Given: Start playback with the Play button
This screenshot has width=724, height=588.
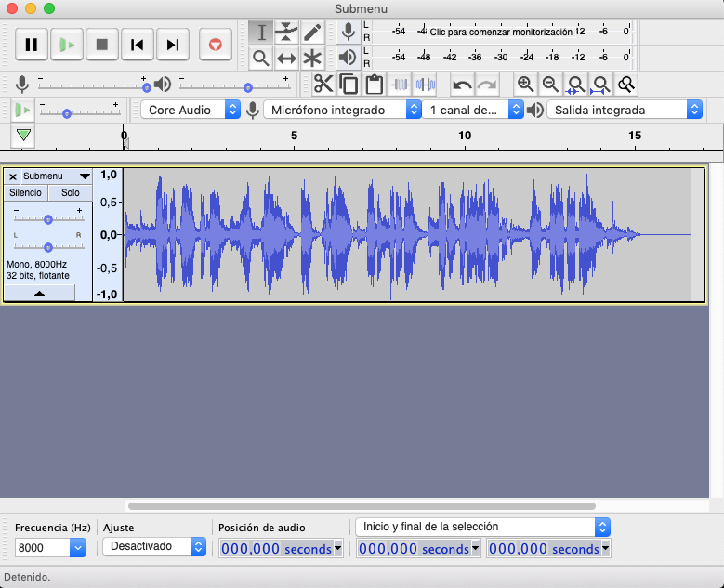Looking at the screenshot, I should tap(67, 45).
